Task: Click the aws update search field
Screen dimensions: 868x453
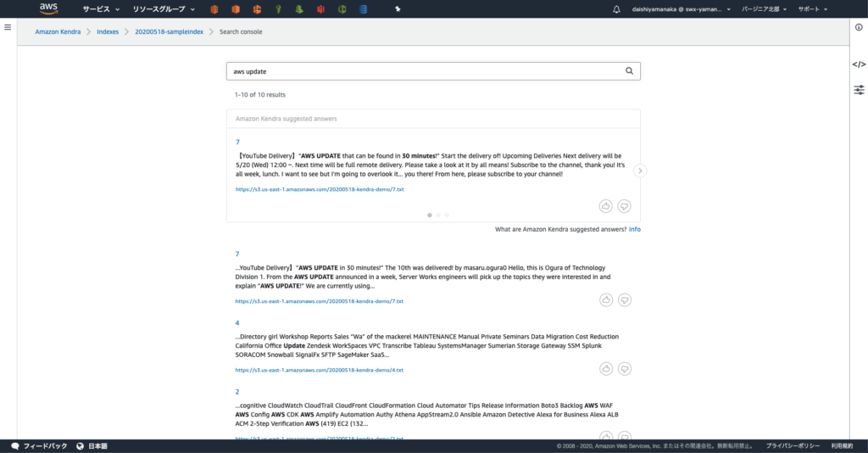Action: [424, 71]
